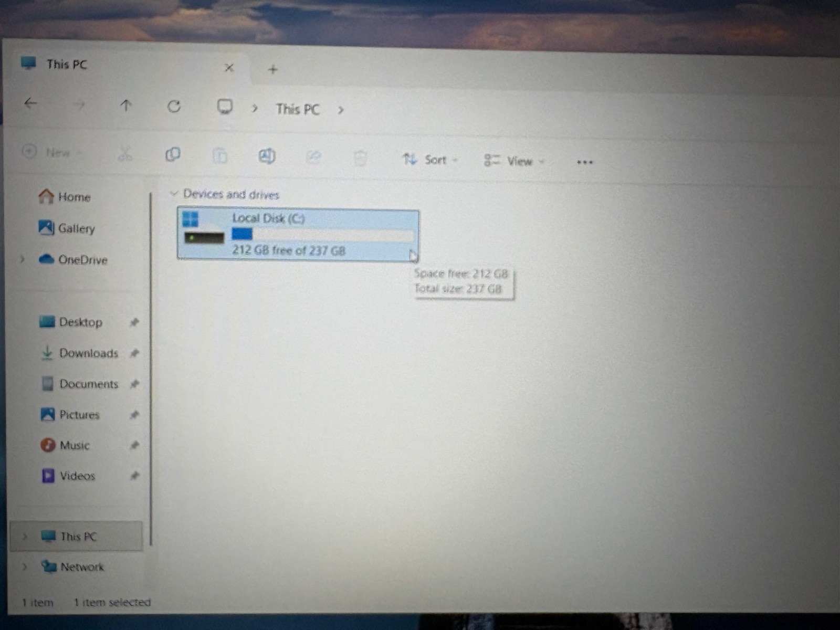Viewport: 840px width, 630px height.
Task: Refresh the This PC view
Action: pyautogui.click(x=174, y=107)
